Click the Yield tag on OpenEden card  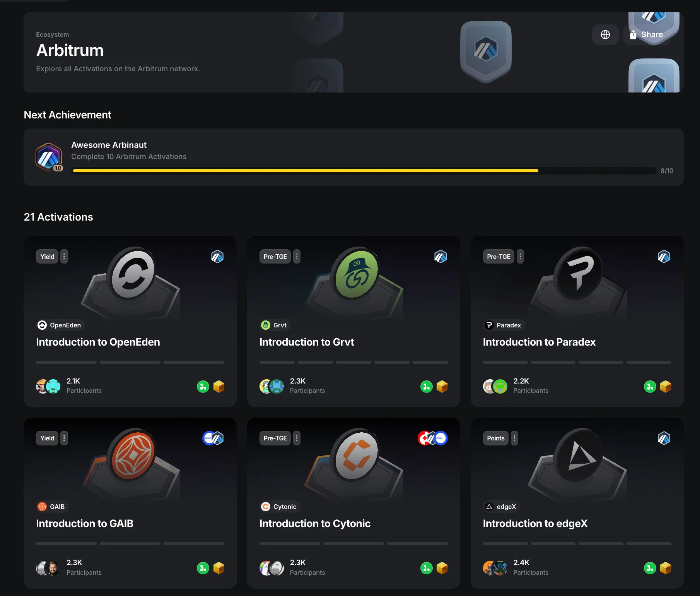47,257
